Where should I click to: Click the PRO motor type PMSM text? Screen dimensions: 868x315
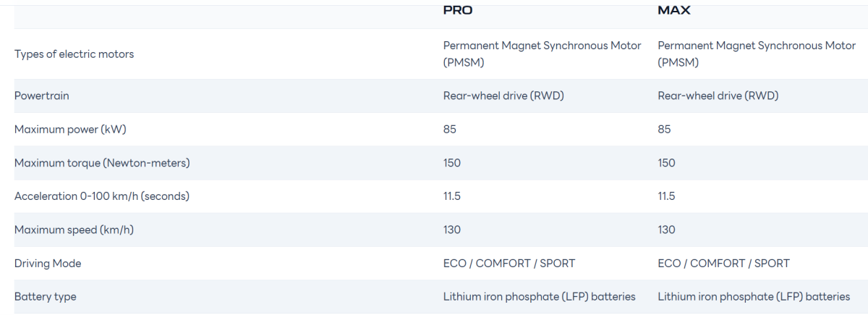[x=542, y=54]
